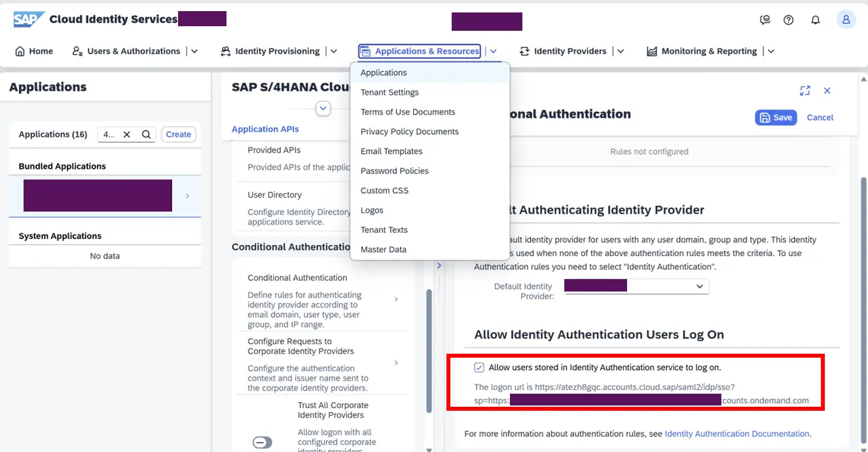The height and width of the screenshot is (452, 868).
Task: Choose Master Data from the menu
Action: point(430,250)
